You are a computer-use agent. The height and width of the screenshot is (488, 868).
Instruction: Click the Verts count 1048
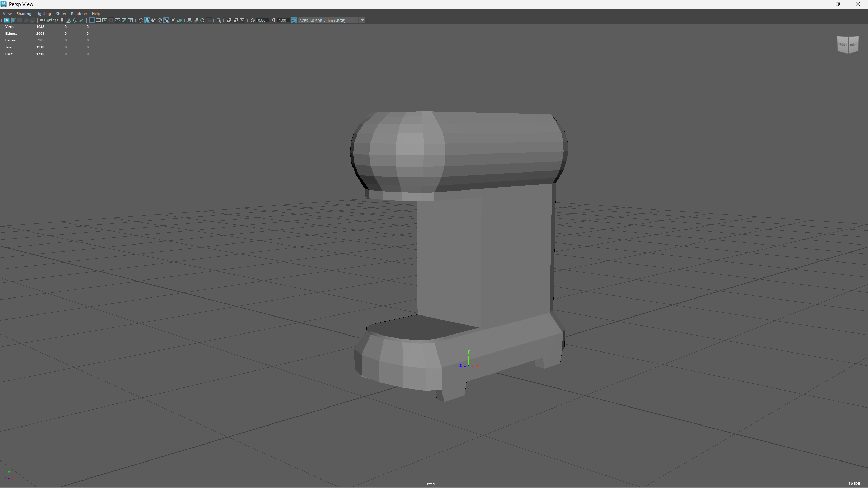(x=40, y=26)
